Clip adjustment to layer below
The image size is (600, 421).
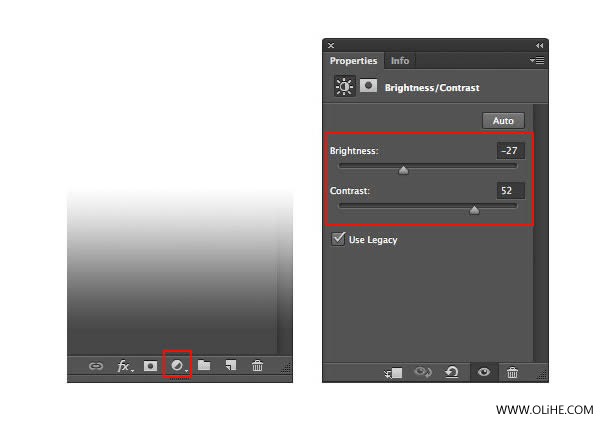pos(393,373)
